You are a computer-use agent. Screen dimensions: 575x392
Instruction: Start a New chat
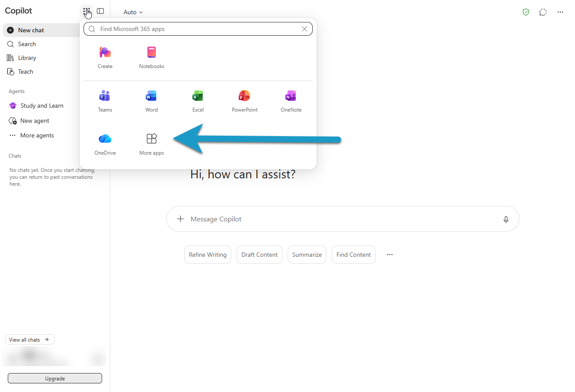point(42,30)
